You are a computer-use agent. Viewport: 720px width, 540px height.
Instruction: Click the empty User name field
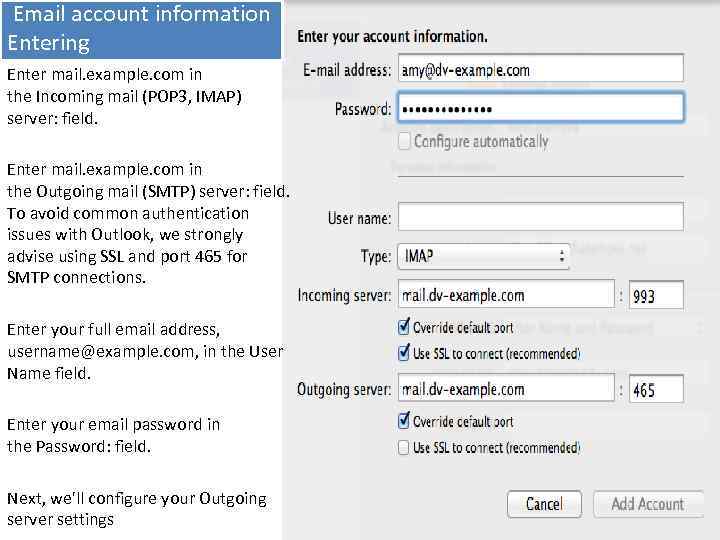[540, 216]
